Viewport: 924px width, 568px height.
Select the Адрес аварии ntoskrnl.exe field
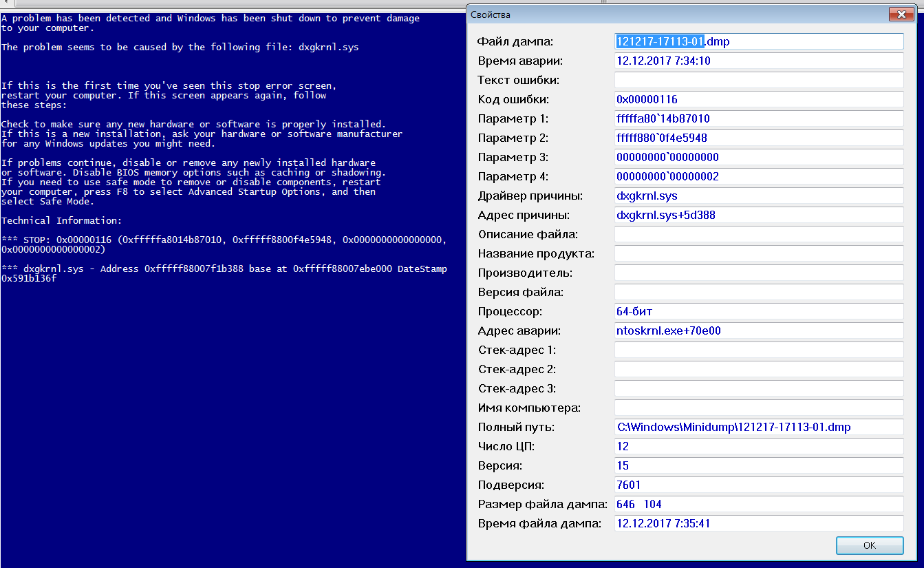(759, 330)
